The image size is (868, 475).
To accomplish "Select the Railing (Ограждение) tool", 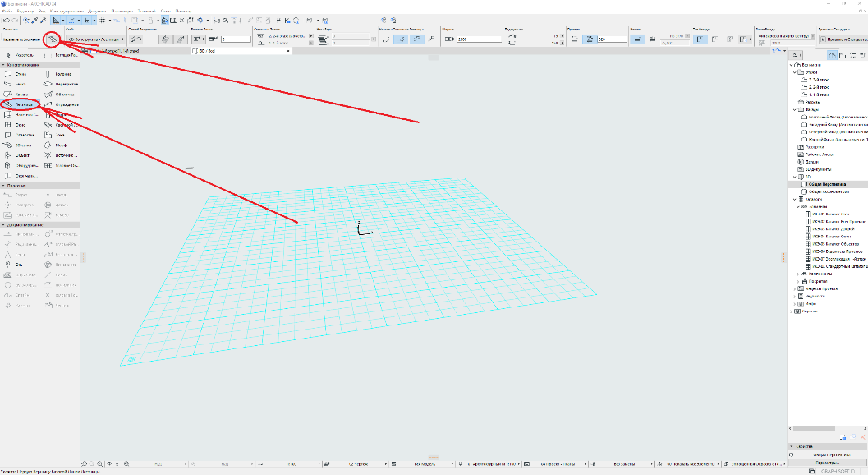I will pos(60,104).
